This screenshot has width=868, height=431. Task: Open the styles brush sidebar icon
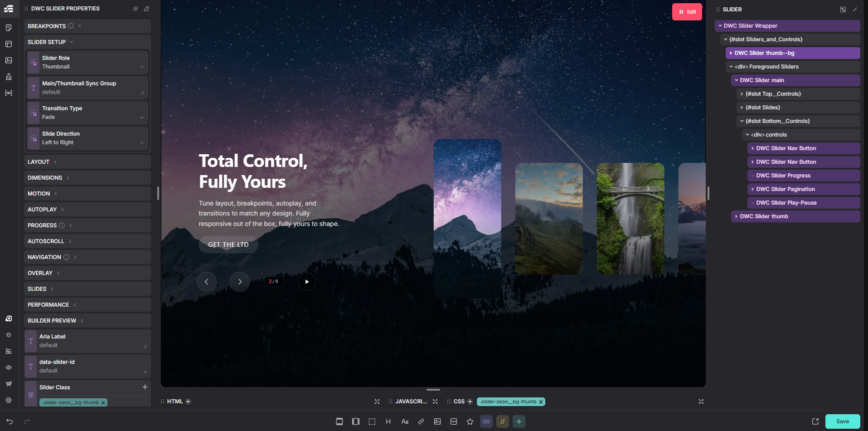[9, 77]
